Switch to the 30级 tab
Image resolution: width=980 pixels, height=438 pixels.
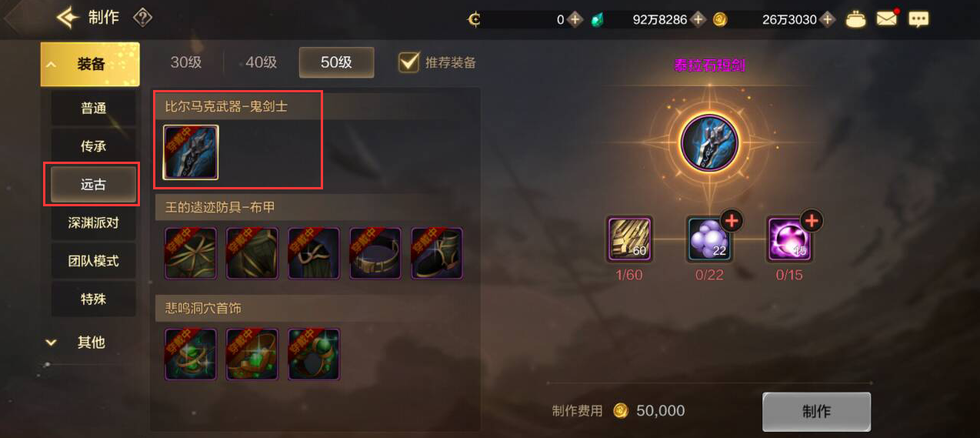point(186,62)
